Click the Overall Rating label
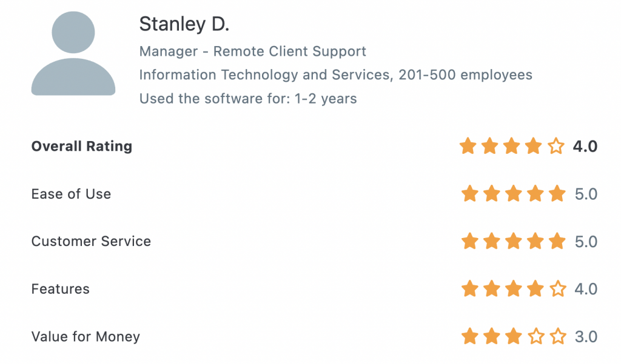The image size is (621, 364). [x=82, y=147]
